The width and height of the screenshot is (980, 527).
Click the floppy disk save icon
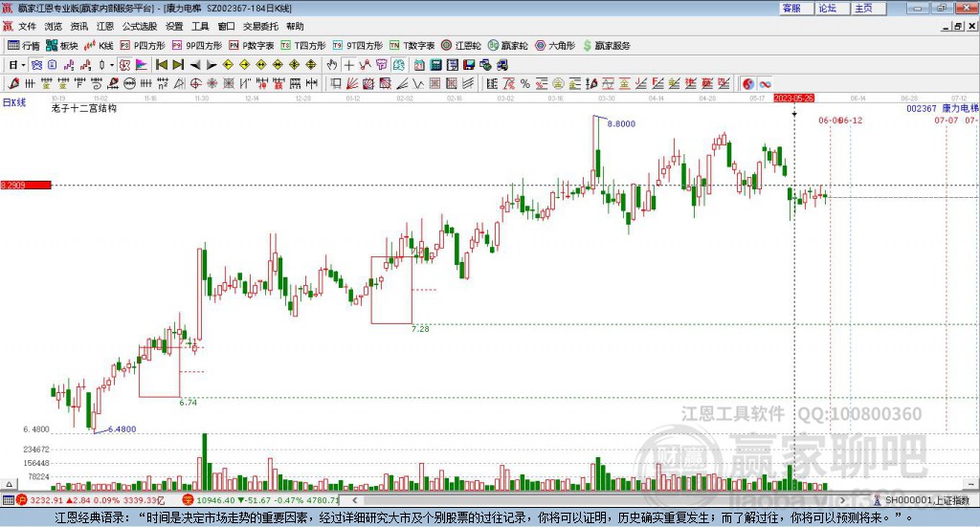(469, 65)
